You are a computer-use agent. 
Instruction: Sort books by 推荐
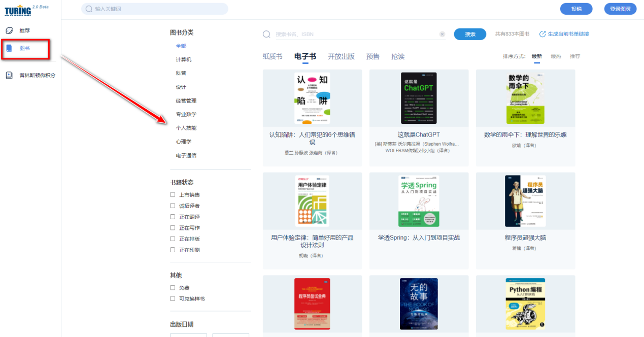575,56
